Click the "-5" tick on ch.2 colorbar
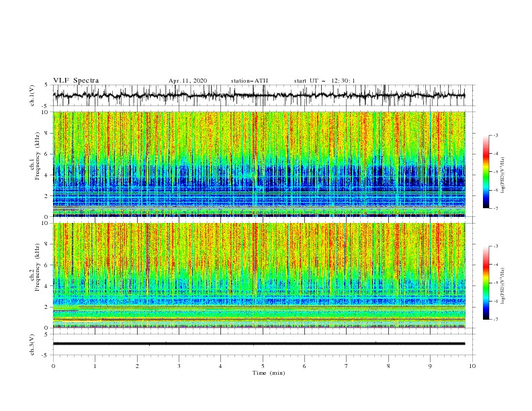This screenshot has height=411, width=532. [496, 283]
